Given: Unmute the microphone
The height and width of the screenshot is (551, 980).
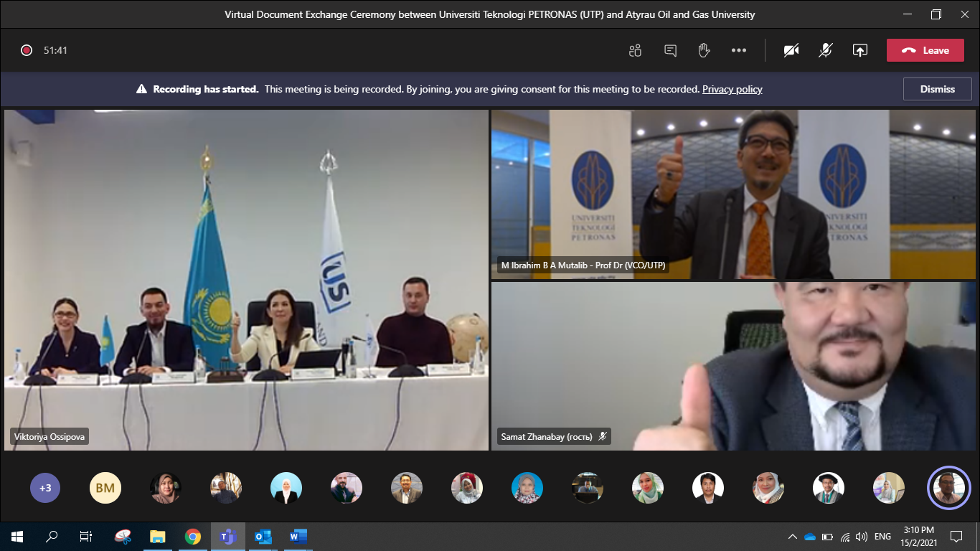Looking at the screenshot, I should 826,50.
